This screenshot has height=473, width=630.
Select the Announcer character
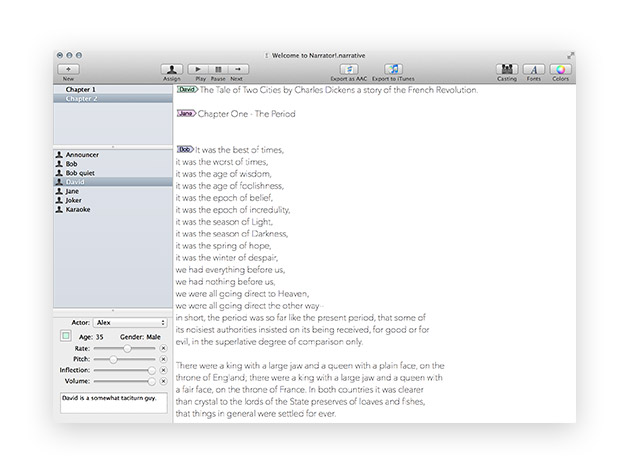(113, 155)
